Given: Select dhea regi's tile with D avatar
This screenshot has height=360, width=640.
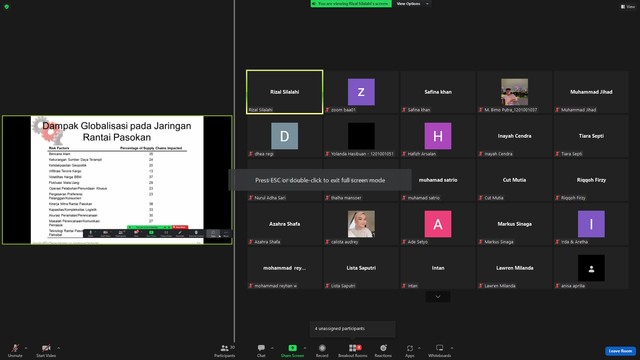Looking at the screenshot, I should click(x=284, y=136).
